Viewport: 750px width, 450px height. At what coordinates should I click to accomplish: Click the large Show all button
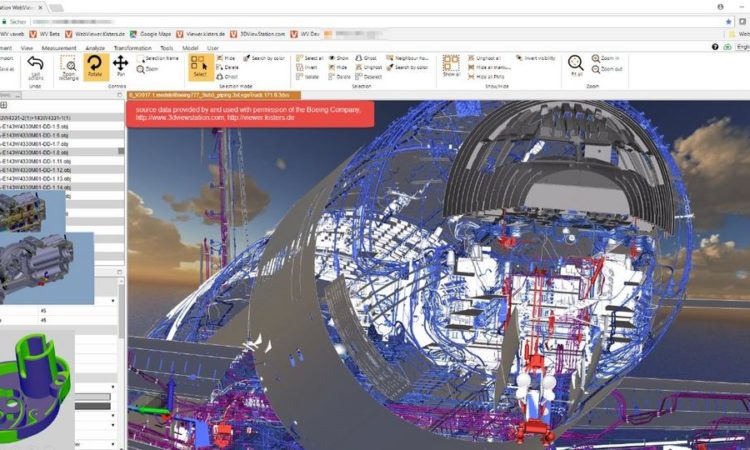[x=451, y=66]
